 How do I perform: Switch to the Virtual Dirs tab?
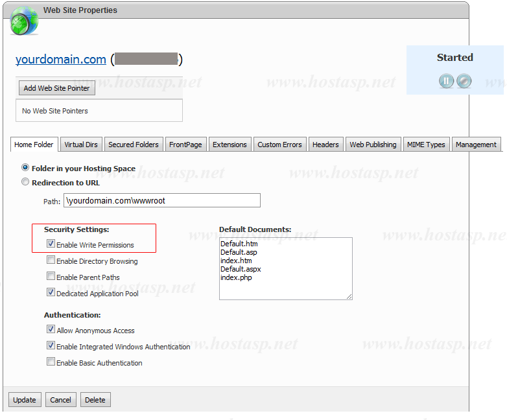click(x=82, y=145)
